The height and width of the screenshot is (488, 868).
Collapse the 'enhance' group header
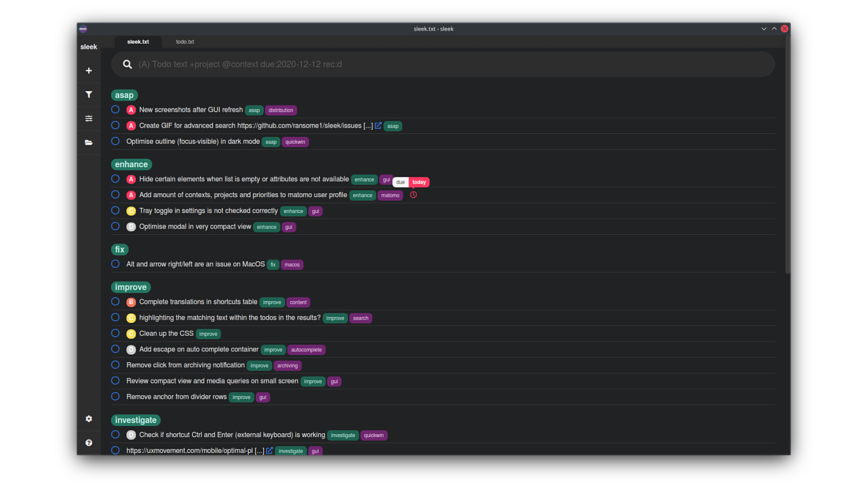(x=131, y=164)
